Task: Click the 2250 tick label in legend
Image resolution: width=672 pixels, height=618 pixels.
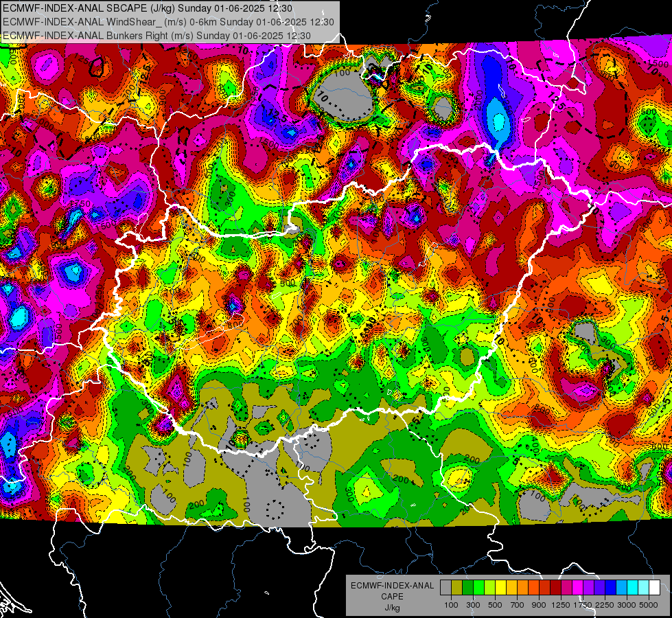Action: pyautogui.click(x=605, y=605)
